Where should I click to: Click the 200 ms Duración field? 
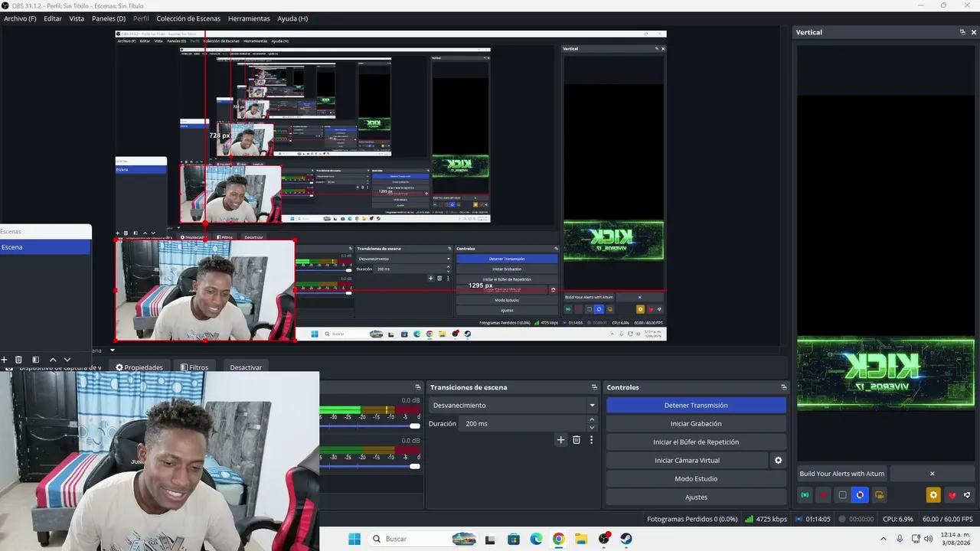tap(524, 423)
